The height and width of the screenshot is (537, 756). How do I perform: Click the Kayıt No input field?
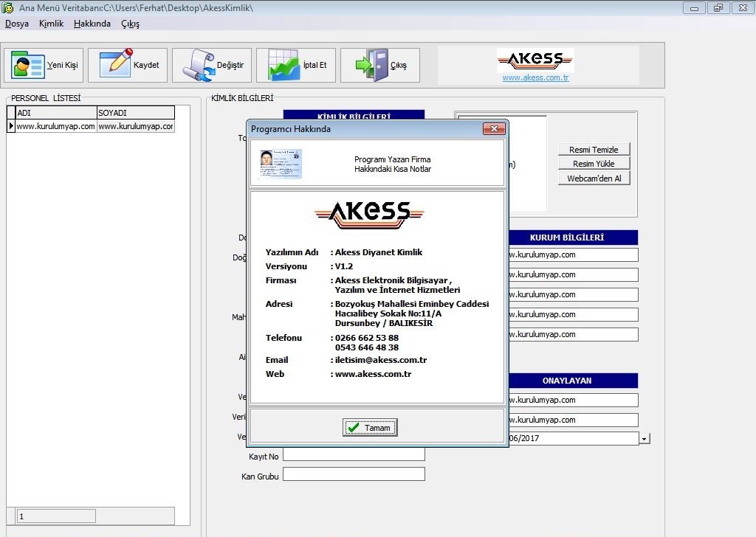(x=354, y=454)
